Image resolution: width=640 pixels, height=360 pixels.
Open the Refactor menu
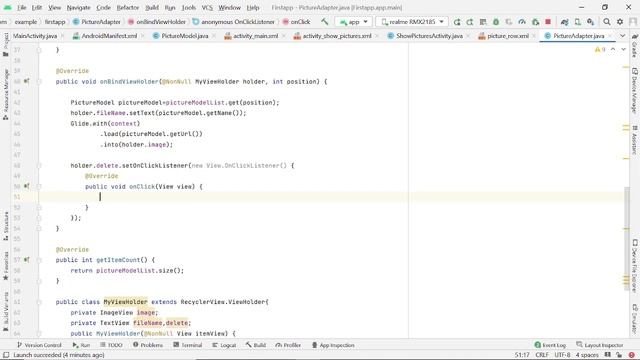[128, 7]
